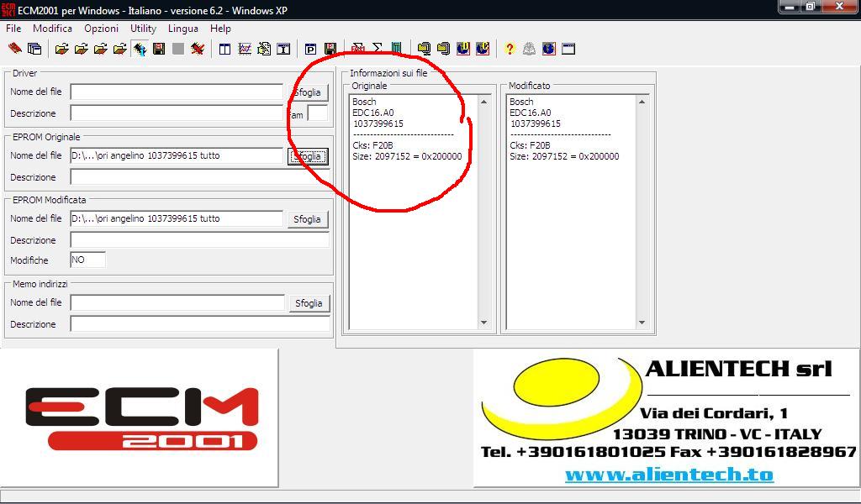Click the Driver Descrizione field
Image resolution: width=861 pixels, height=504 pixels.
tap(177, 113)
